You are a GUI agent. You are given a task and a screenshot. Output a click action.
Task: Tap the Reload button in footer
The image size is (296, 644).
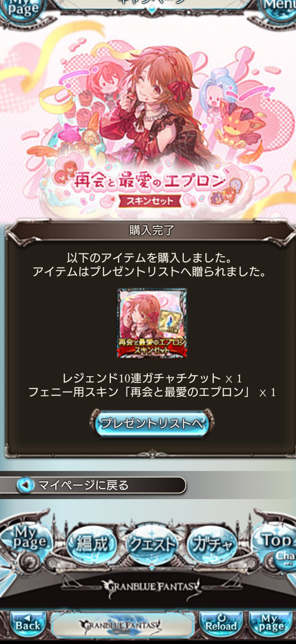[221, 625]
